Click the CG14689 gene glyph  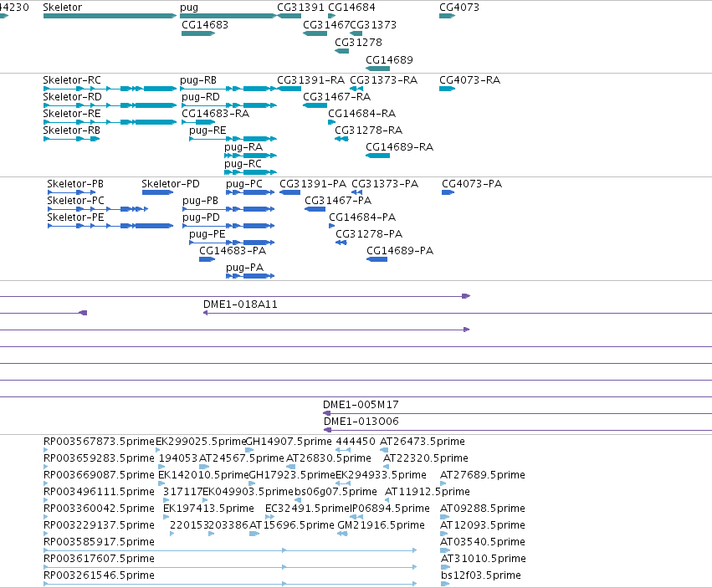[378, 69]
